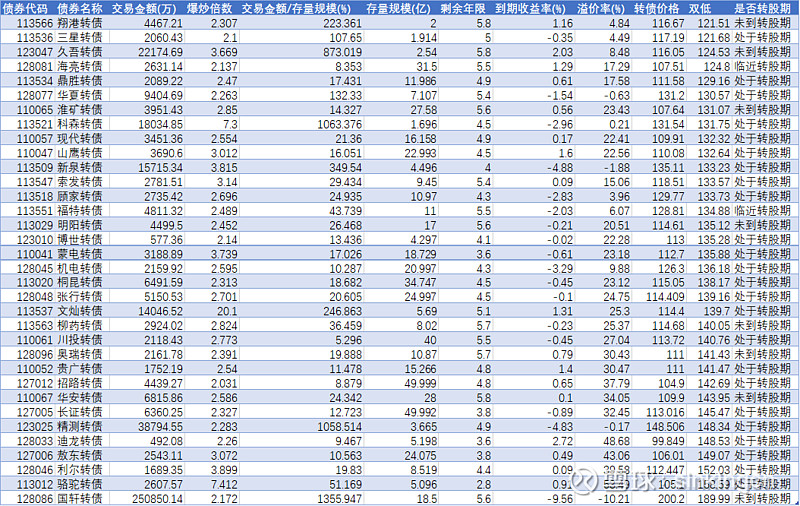This screenshot has width=800, height=506.
Task: Select the 新泉转债 name cell
Action: pos(79,167)
